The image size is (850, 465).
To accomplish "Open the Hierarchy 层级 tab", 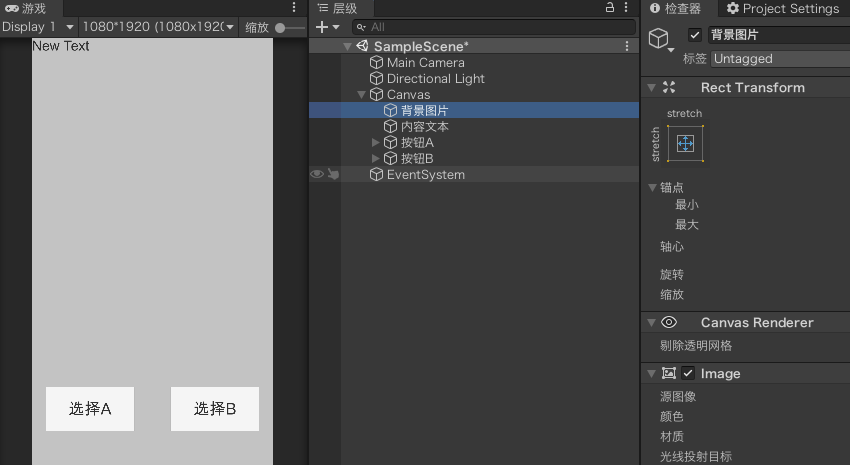I will click(x=337, y=8).
